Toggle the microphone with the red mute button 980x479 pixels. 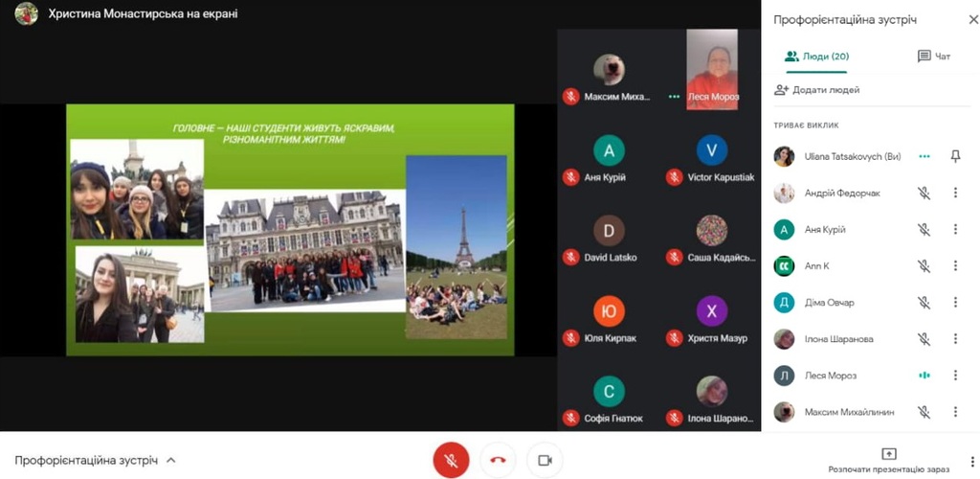451,460
